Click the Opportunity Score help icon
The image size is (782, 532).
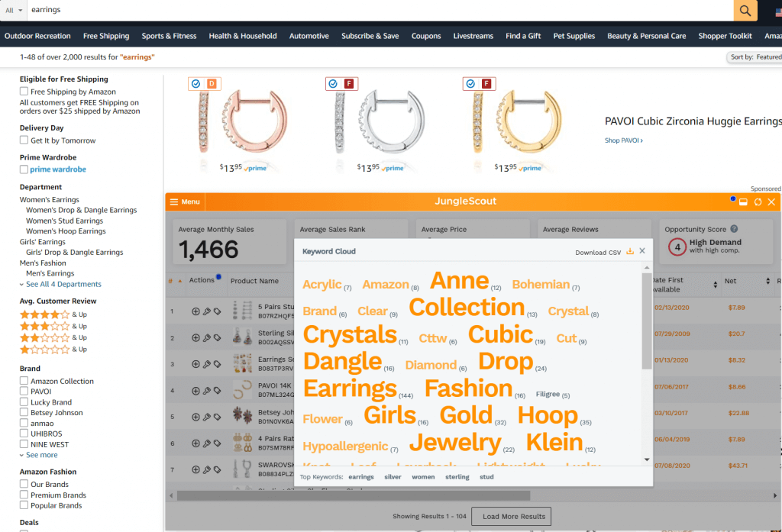click(734, 229)
